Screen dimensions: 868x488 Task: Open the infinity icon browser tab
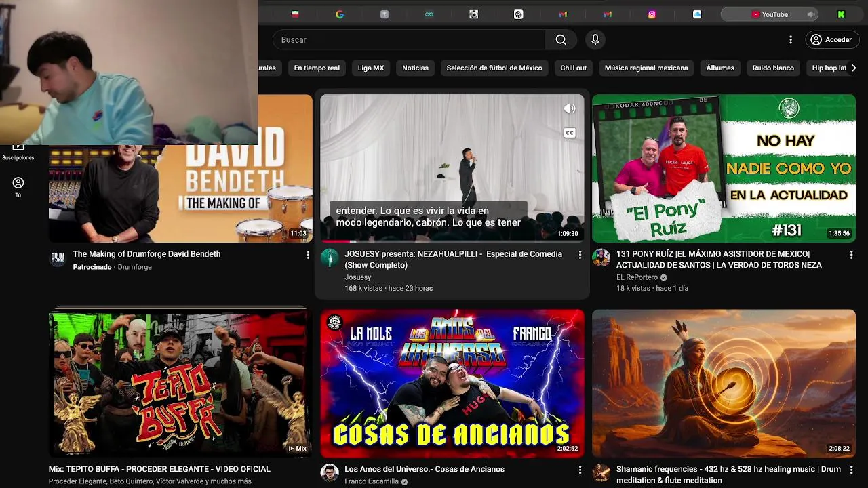pos(429,14)
